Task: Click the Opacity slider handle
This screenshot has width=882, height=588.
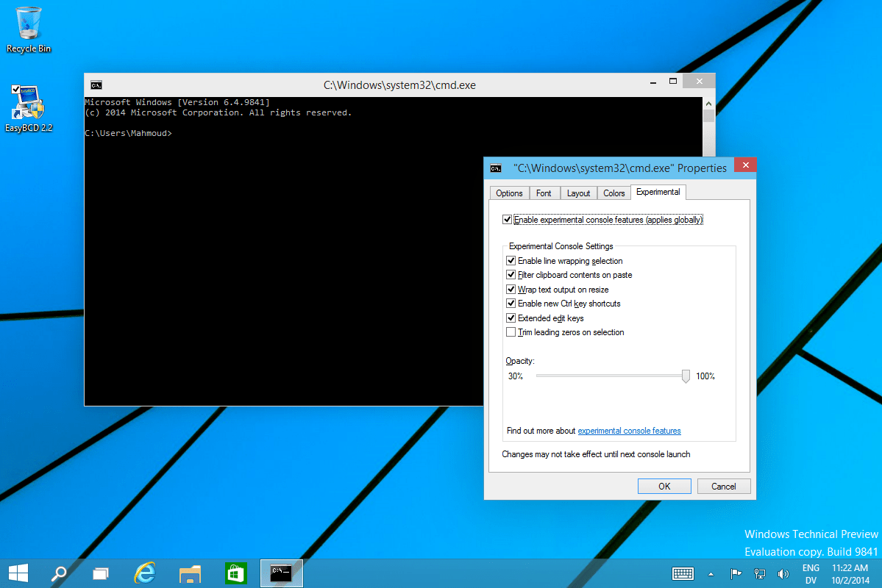Action: 686,376
